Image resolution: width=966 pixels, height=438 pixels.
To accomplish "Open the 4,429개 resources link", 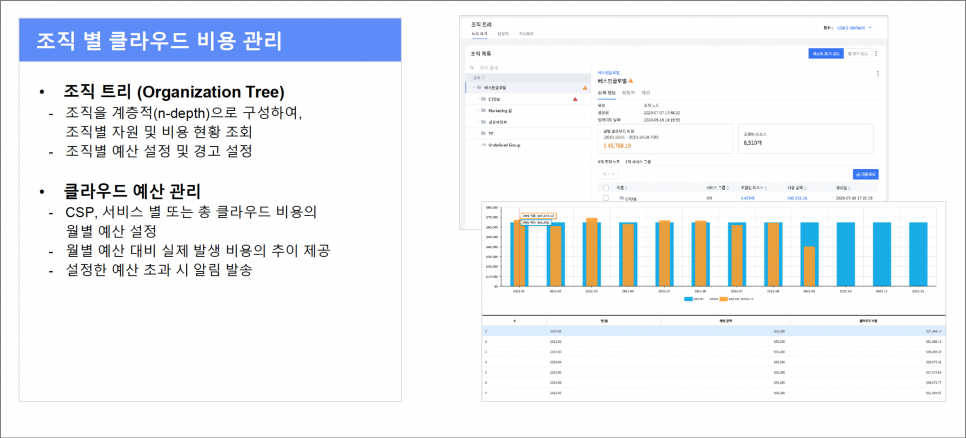I will point(747,198).
